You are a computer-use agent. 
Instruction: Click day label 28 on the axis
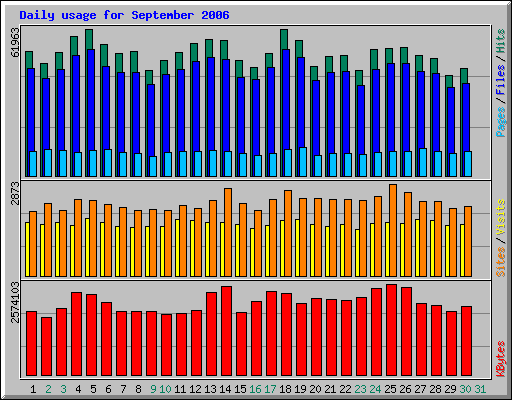pyautogui.click(x=435, y=389)
